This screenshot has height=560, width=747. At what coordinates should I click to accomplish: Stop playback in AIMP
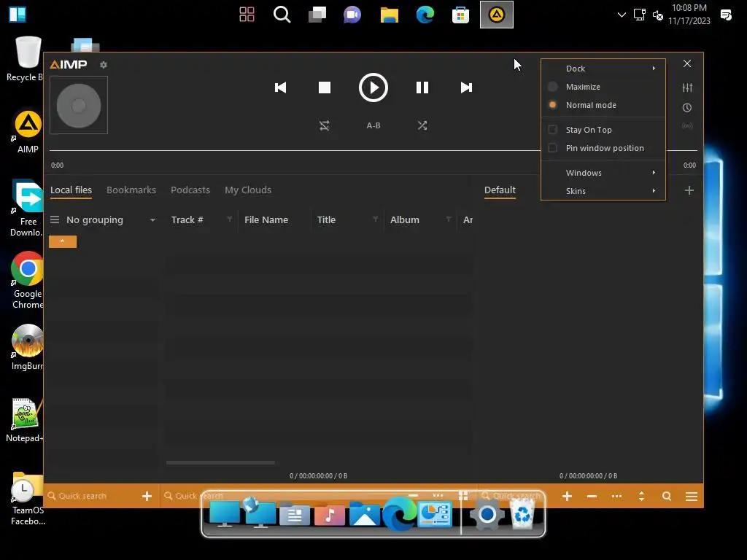(325, 87)
